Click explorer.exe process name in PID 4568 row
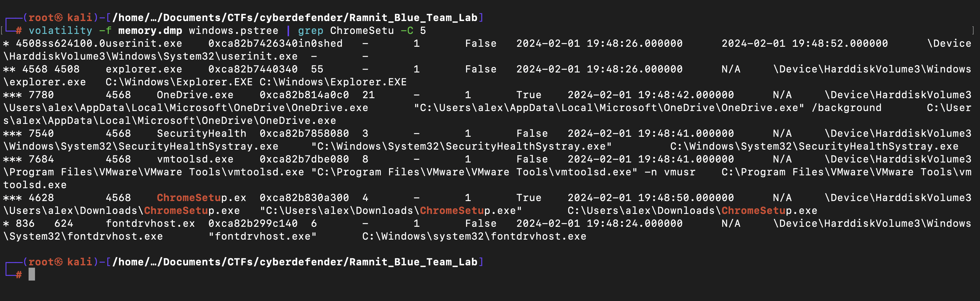980x301 pixels. pyautogui.click(x=144, y=69)
